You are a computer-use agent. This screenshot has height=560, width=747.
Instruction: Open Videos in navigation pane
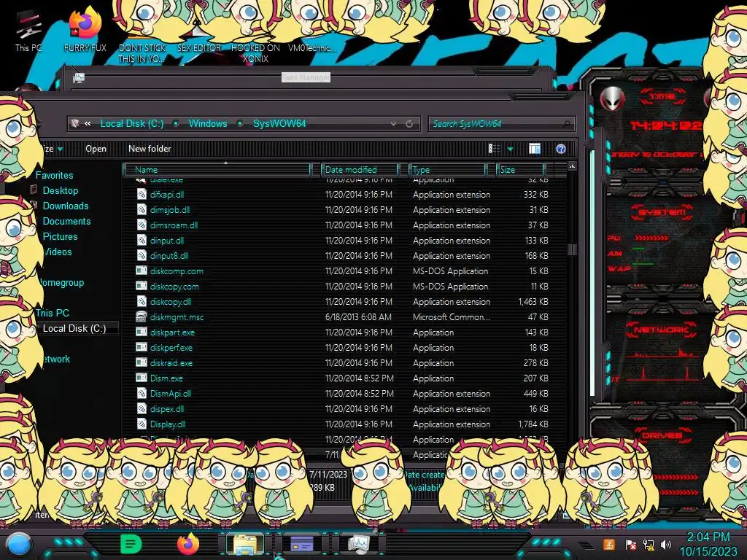point(57,252)
